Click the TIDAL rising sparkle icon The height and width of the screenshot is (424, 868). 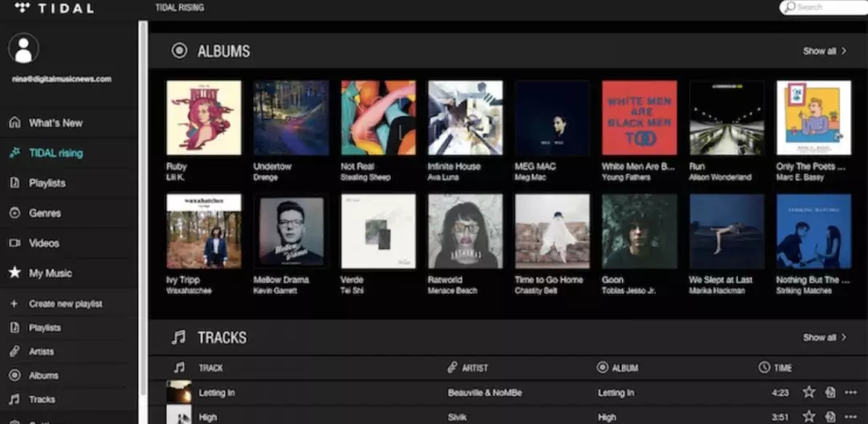coord(15,152)
